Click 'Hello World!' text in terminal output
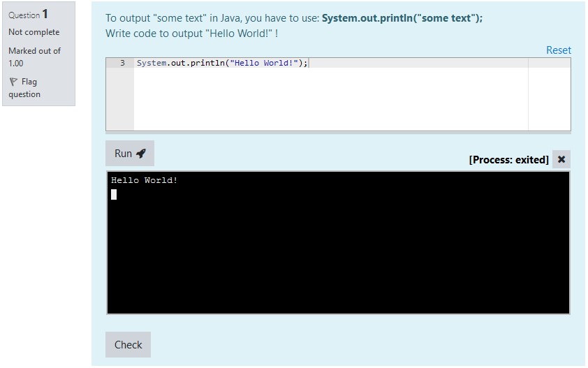 tap(144, 180)
